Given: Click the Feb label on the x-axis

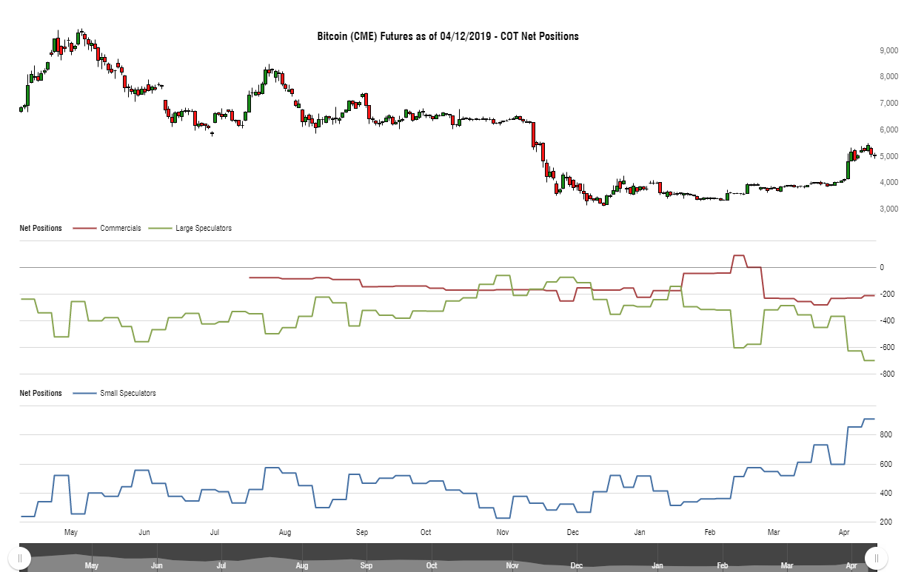Looking at the screenshot, I should pyautogui.click(x=710, y=532).
